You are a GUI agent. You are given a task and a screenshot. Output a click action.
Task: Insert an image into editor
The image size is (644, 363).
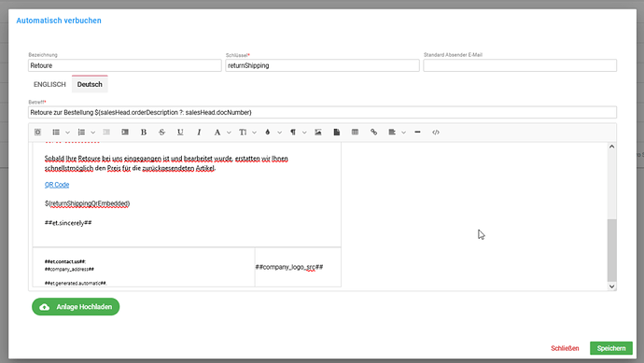point(318,133)
